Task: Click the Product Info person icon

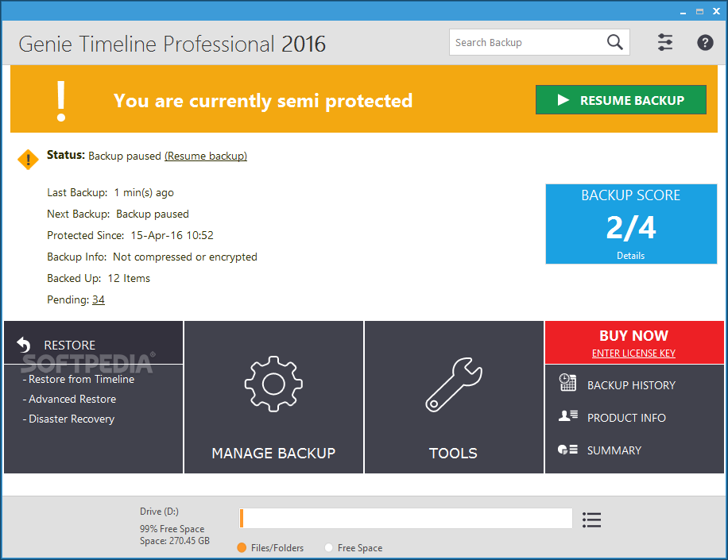Action: tap(567, 415)
